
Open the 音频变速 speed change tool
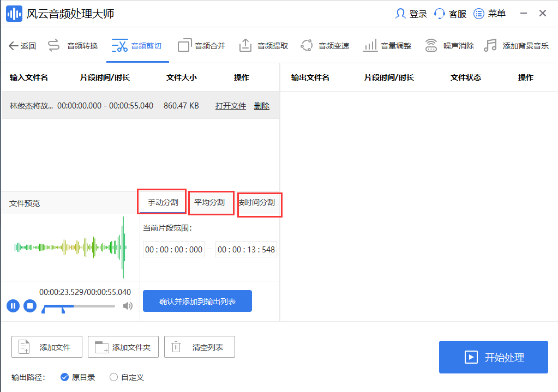click(325, 46)
